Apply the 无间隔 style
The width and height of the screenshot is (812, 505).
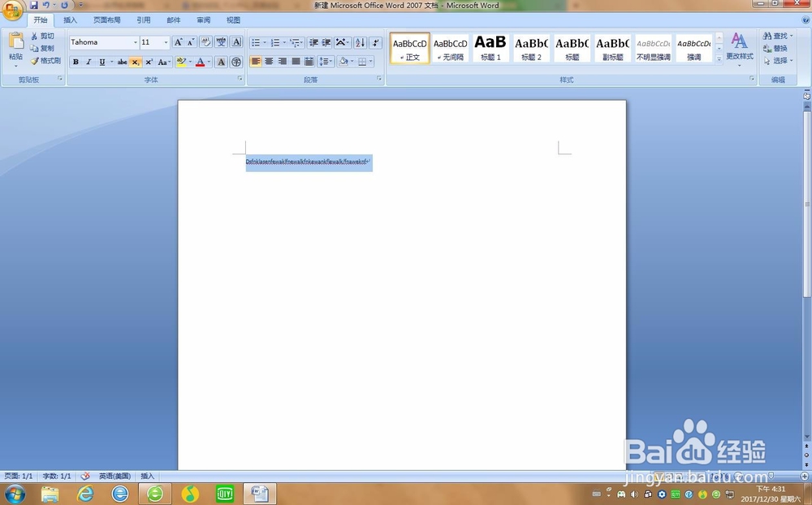click(x=450, y=48)
